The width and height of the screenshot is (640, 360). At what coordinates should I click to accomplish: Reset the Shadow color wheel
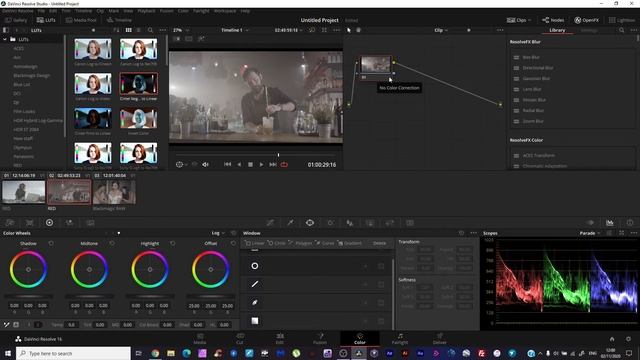[51, 243]
